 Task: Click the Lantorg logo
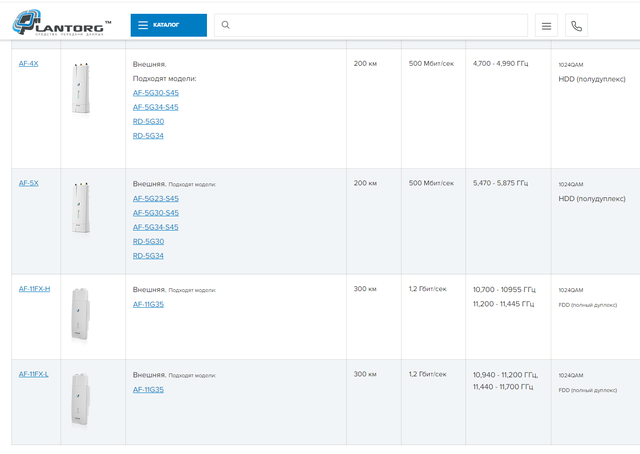(x=62, y=23)
